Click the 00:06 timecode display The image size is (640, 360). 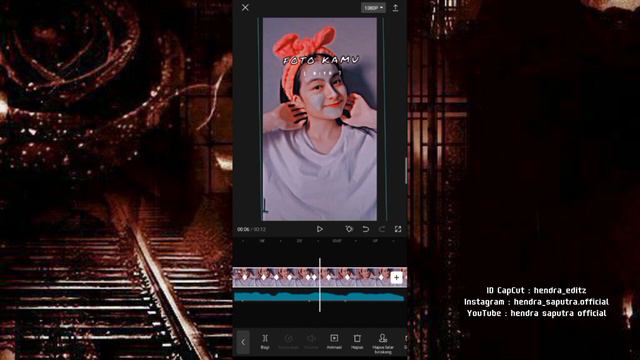[243, 229]
